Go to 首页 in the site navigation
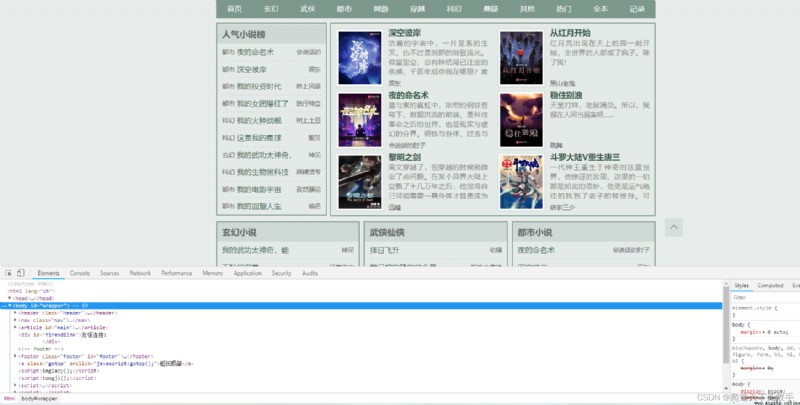 point(234,9)
